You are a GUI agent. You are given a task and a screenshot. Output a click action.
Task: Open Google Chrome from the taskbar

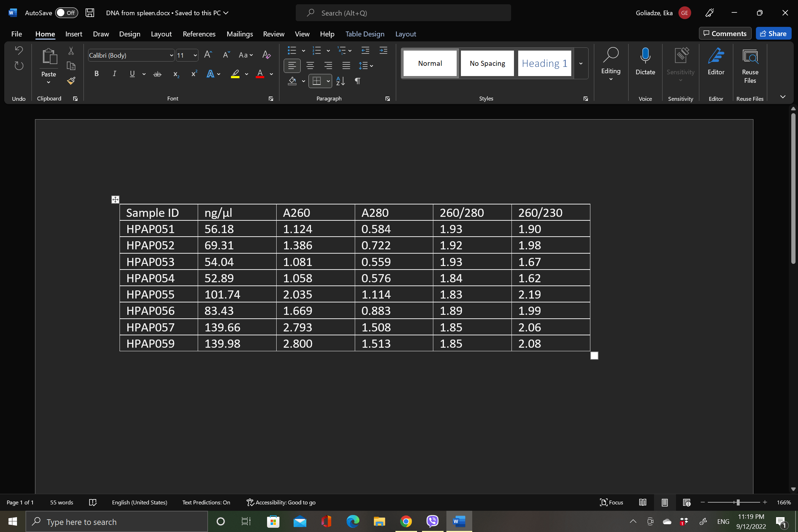point(406,521)
